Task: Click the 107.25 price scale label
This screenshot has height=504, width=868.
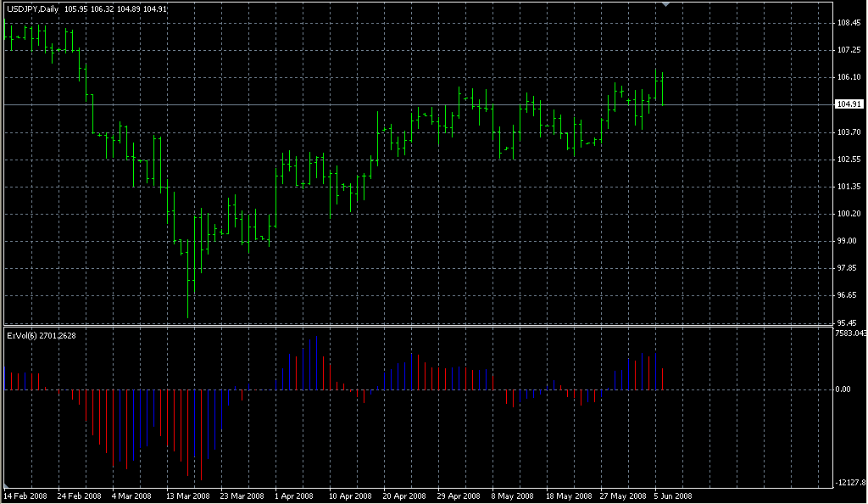Action: [849, 50]
